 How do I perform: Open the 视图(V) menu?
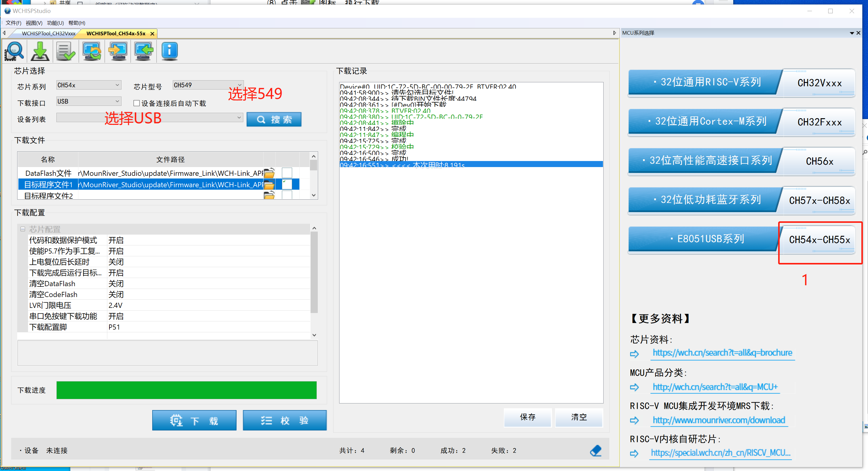point(34,23)
